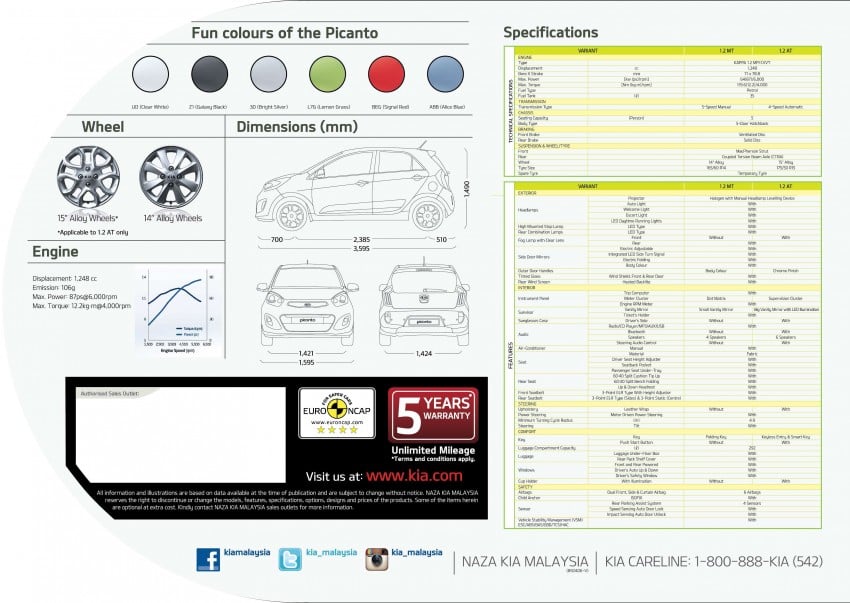Click the Facebook icon
Viewport: 850px width, 603px height.
point(208,560)
